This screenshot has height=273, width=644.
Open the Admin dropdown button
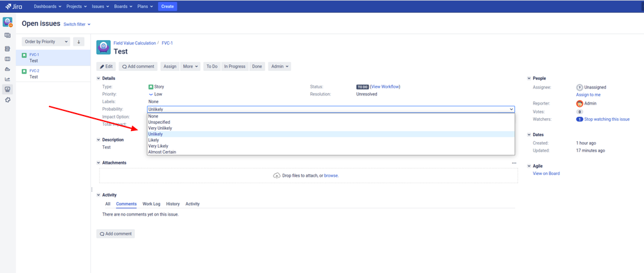[279, 66]
